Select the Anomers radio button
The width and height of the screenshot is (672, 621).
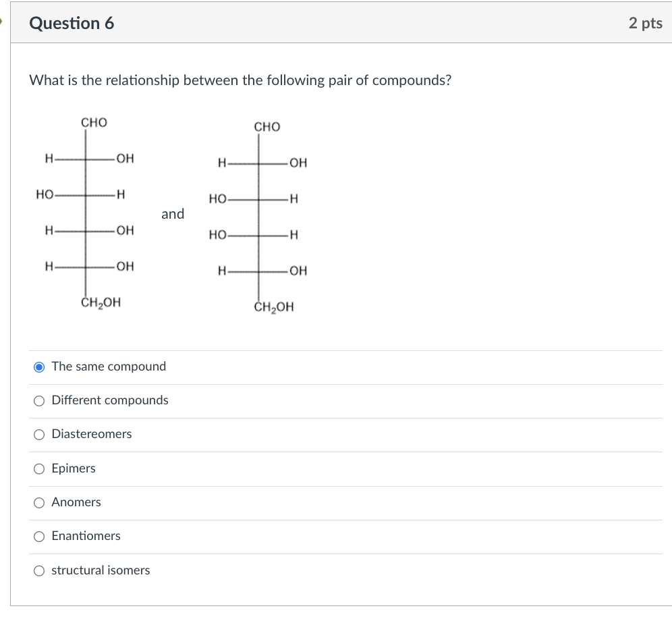pos(40,503)
